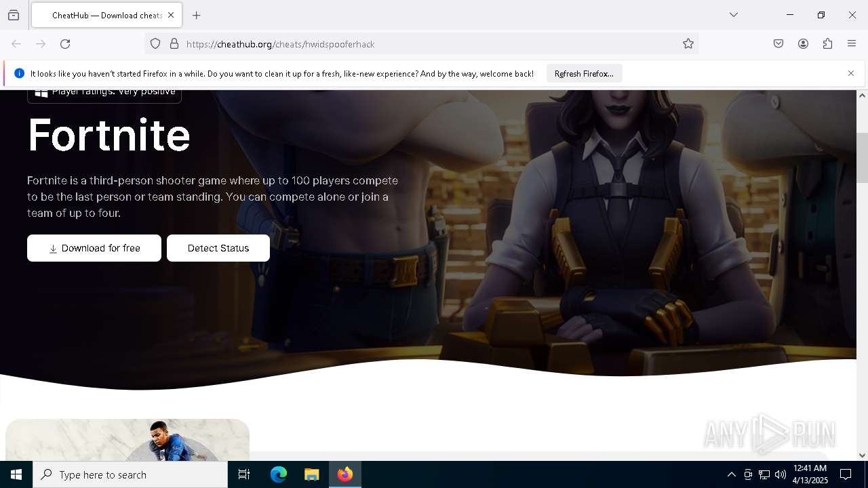Open Firefox View recent browsing icon

coord(14,15)
